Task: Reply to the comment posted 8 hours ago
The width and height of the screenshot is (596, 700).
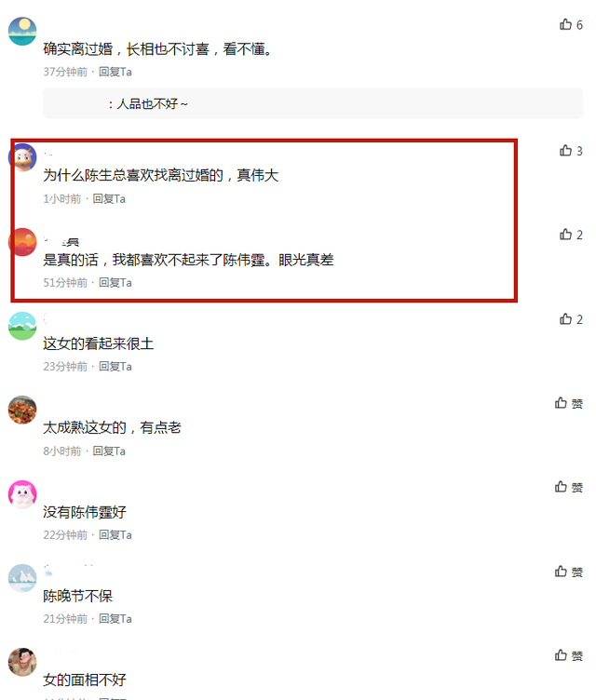Action: click(109, 451)
